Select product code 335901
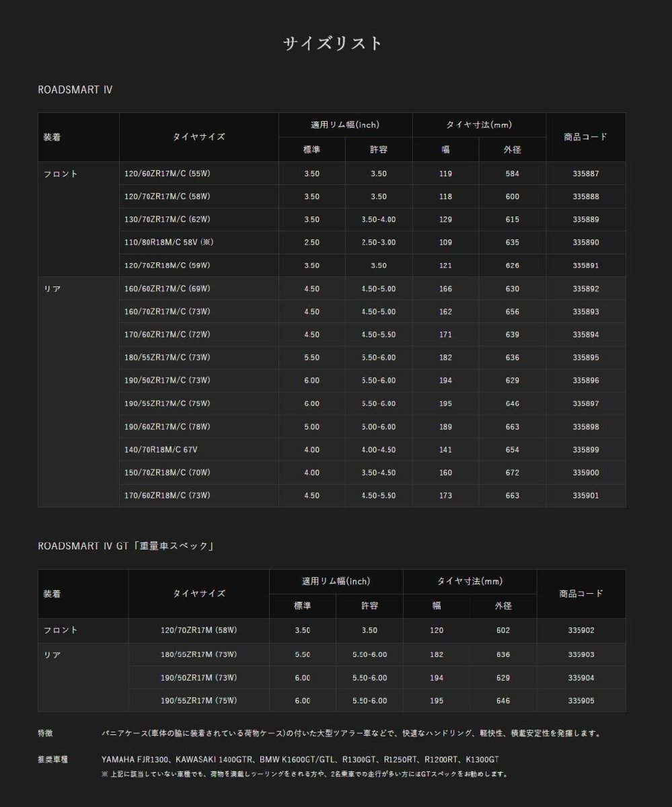Image resolution: width=672 pixels, height=807 pixels. click(x=586, y=495)
